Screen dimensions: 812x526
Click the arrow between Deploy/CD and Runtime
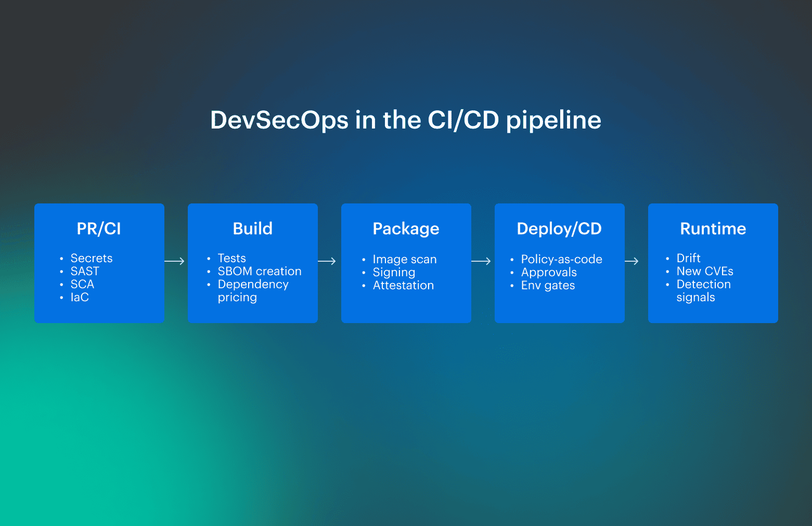click(x=635, y=261)
